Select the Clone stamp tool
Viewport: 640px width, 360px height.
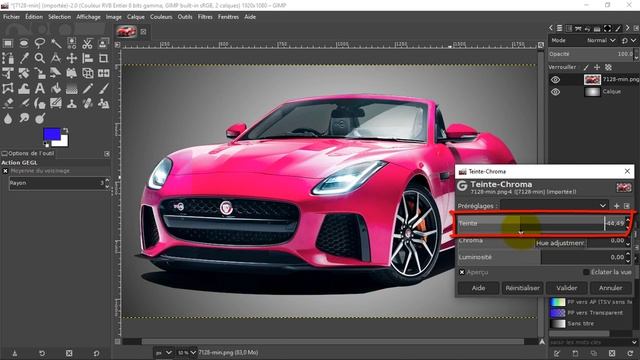[x=71, y=104]
